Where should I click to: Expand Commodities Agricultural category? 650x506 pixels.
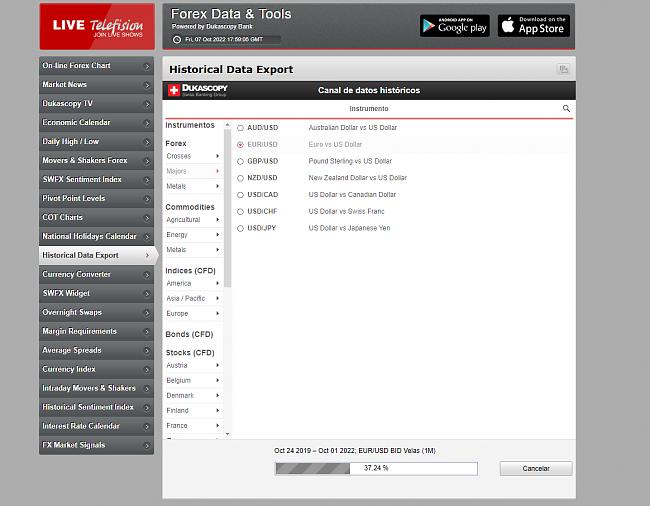click(x=193, y=220)
